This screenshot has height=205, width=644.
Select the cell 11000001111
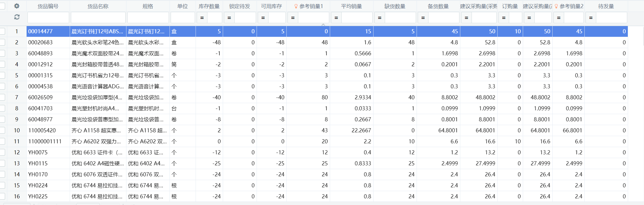(x=48, y=141)
